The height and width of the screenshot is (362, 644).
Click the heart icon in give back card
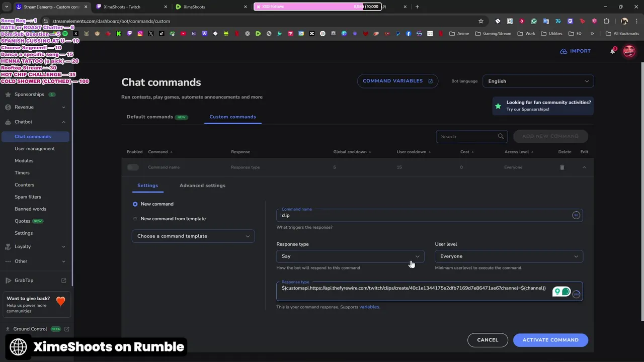click(60, 301)
